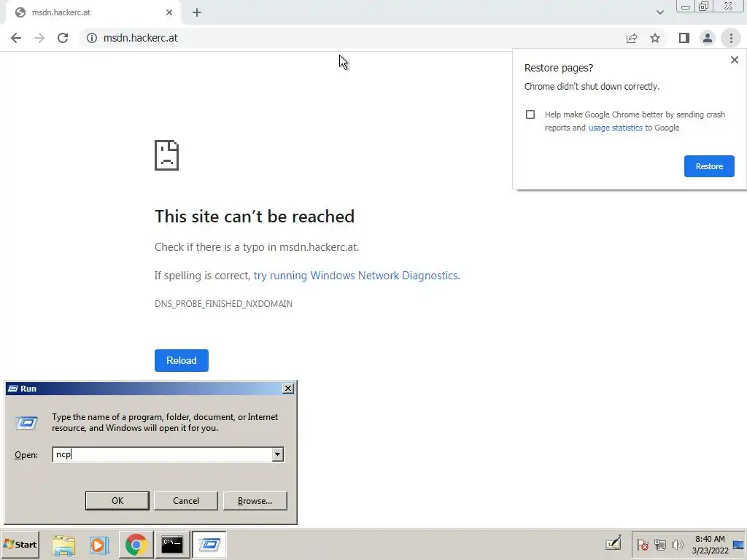Click the forward navigation arrow

click(x=39, y=38)
